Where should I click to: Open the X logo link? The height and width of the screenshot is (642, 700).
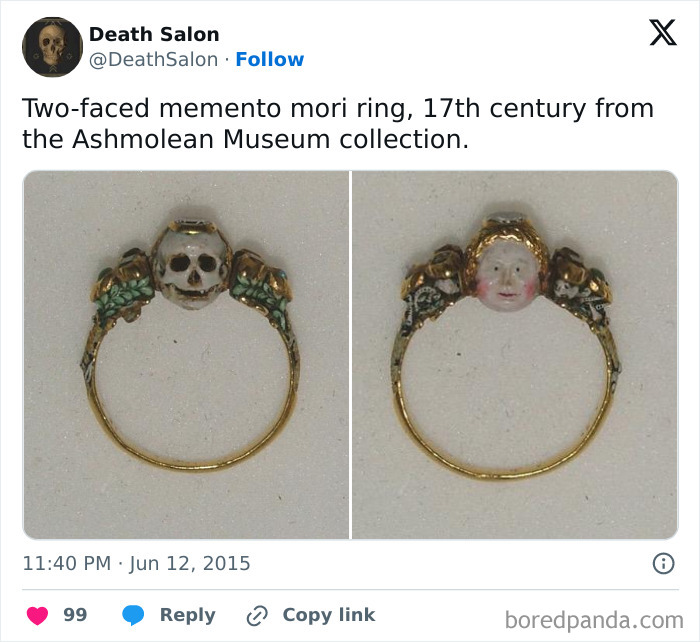pyautogui.click(x=662, y=33)
